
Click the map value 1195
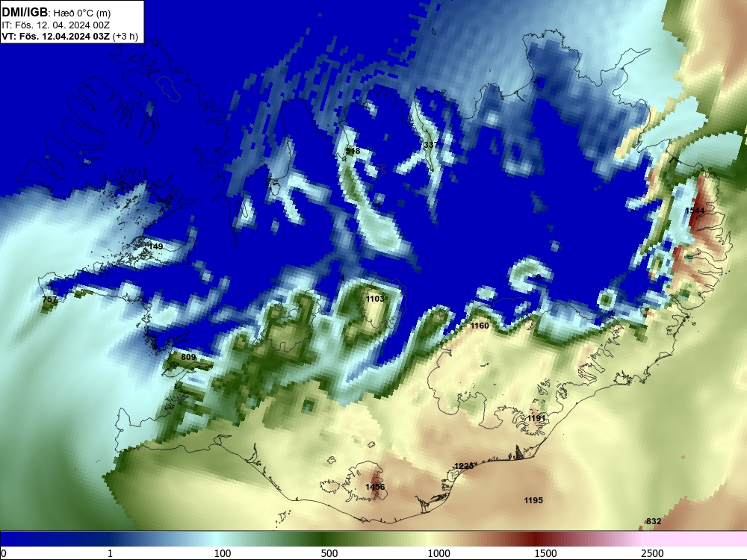tap(533, 500)
